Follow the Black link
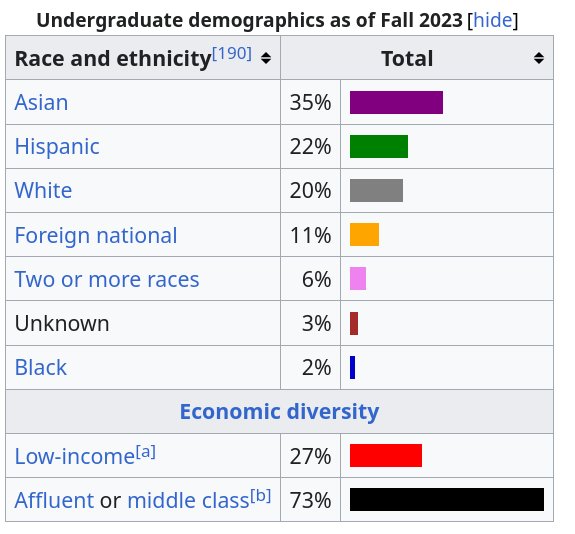575x534 pixels. pos(41,367)
